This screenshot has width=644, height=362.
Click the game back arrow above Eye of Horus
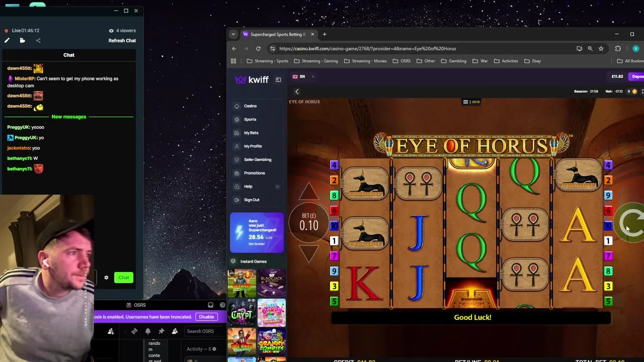(x=297, y=92)
